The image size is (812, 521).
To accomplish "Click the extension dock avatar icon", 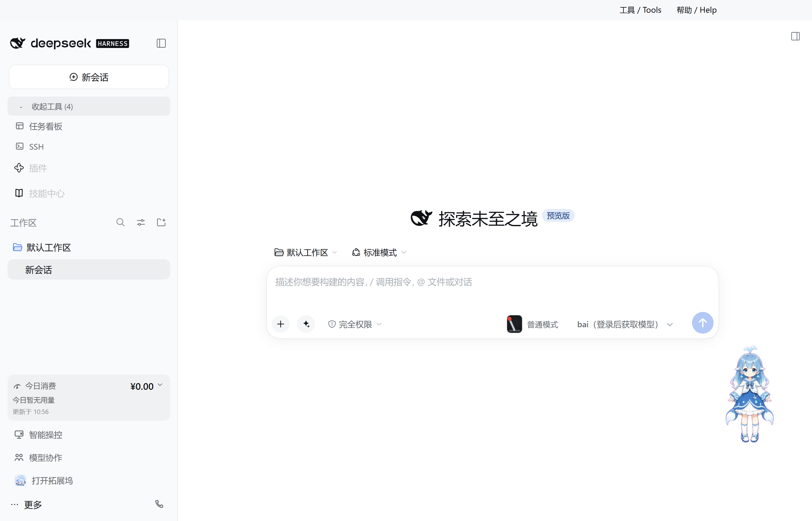I will coord(20,480).
